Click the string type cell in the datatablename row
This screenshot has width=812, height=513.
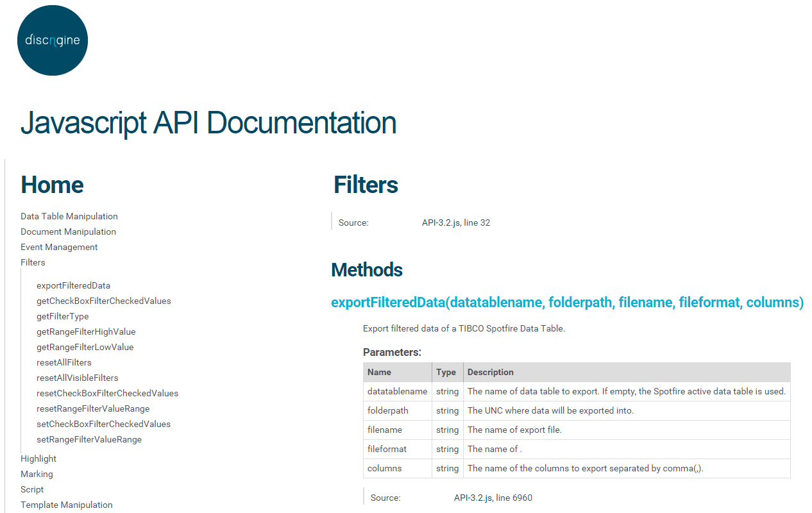click(448, 391)
